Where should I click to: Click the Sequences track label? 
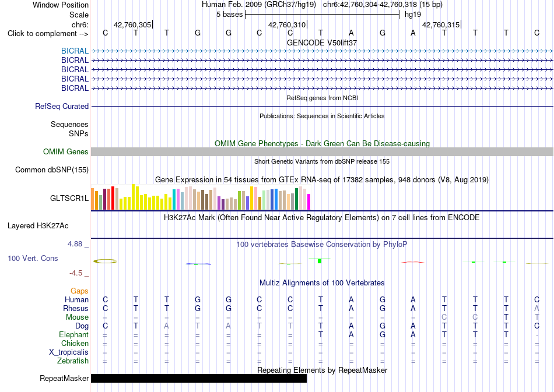(x=69, y=124)
